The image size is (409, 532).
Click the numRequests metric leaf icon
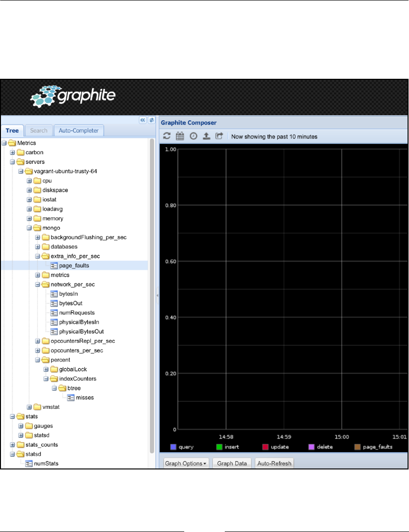coord(54,313)
